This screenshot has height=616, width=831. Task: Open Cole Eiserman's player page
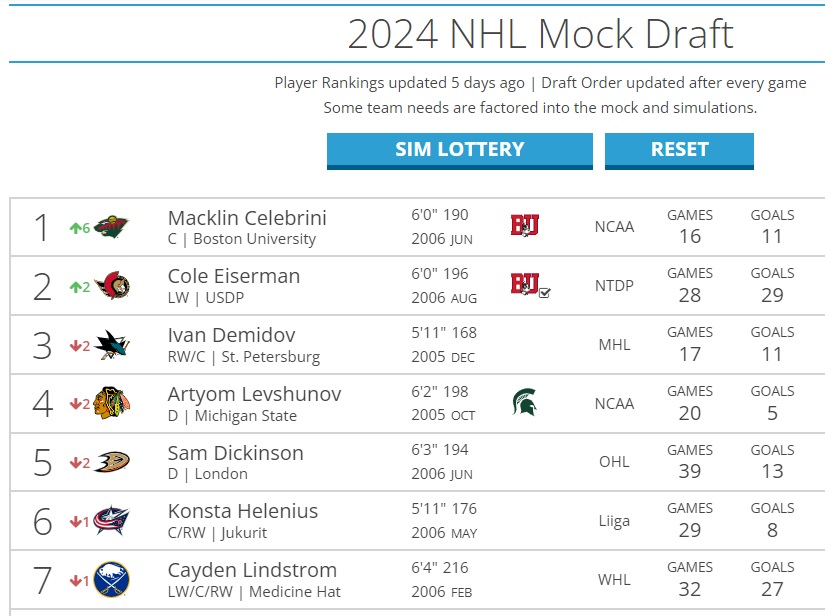234,276
